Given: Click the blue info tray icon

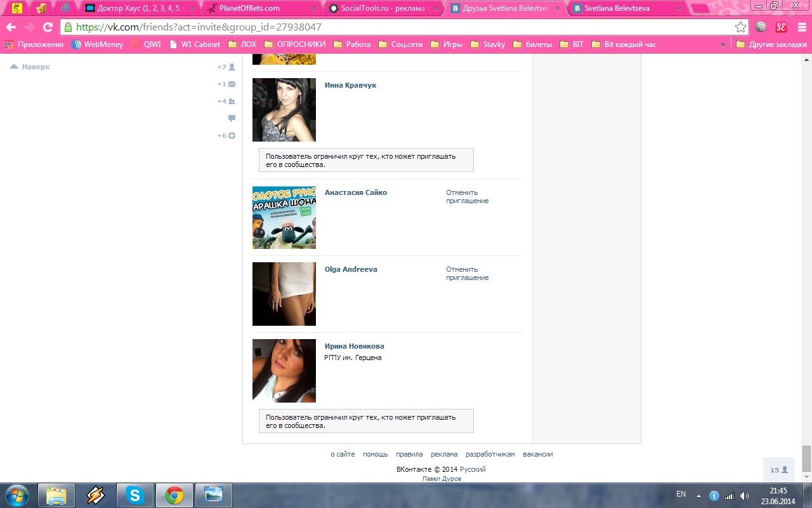Looking at the screenshot, I should click(x=714, y=496).
